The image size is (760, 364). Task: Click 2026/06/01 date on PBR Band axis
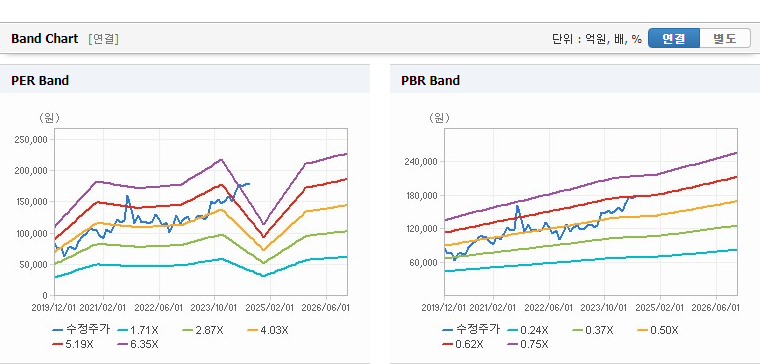point(715,308)
